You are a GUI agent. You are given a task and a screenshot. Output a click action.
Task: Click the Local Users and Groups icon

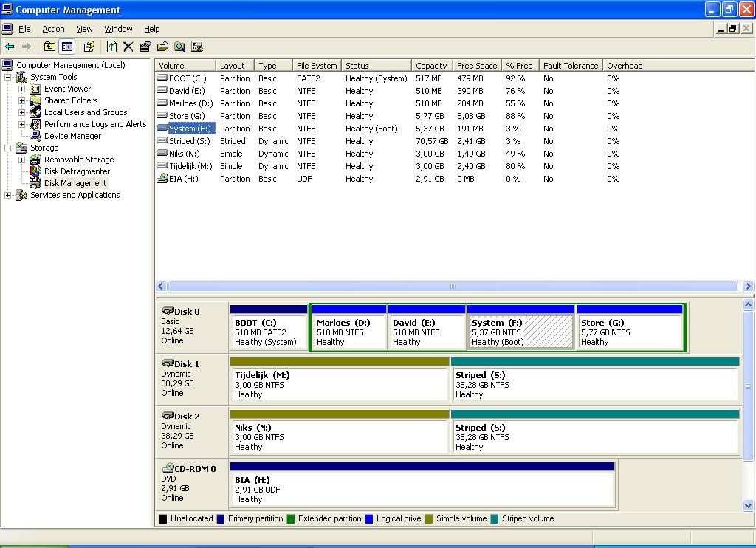(x=35, y=112)
